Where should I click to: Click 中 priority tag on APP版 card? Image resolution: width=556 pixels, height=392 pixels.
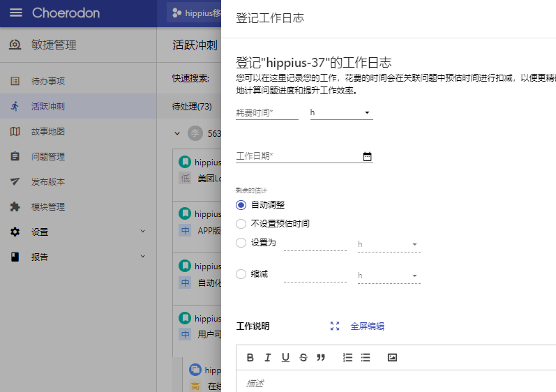(x=185, y=230)
